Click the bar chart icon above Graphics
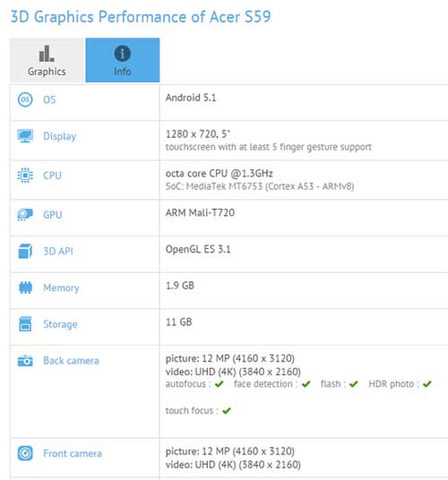 47,54
